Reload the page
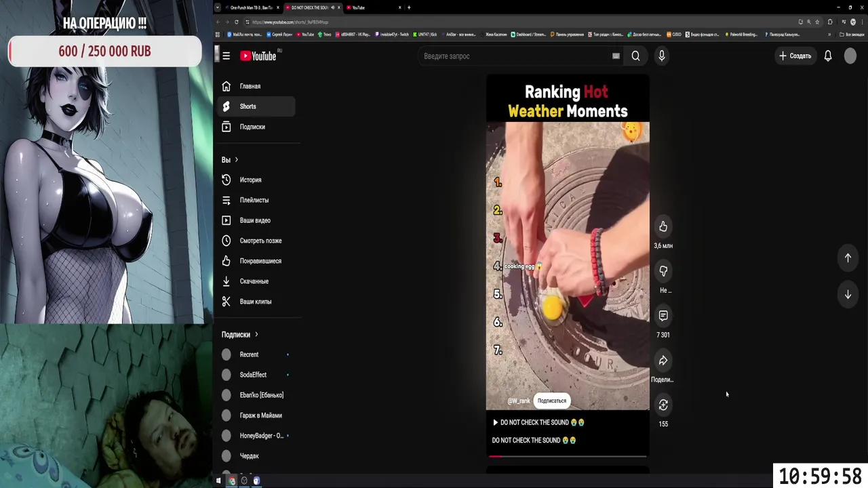The width and height of the screenshot is (868, 488). coord(237,22)
